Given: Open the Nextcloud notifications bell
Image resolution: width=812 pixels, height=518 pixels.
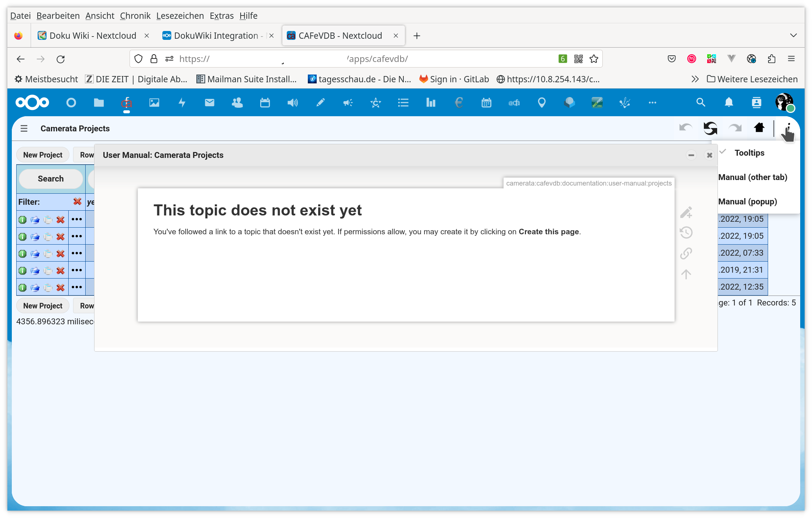Looking at the screenshot, I should (729, 103).
